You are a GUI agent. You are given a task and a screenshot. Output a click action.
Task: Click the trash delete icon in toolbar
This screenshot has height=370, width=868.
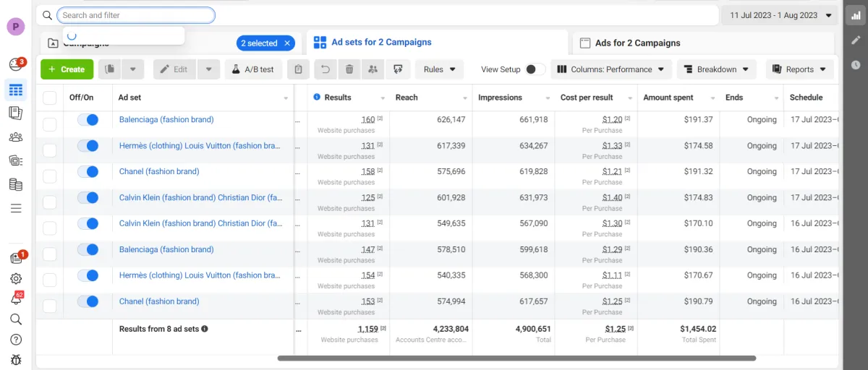pyautogui.click(x=349, y=69)
